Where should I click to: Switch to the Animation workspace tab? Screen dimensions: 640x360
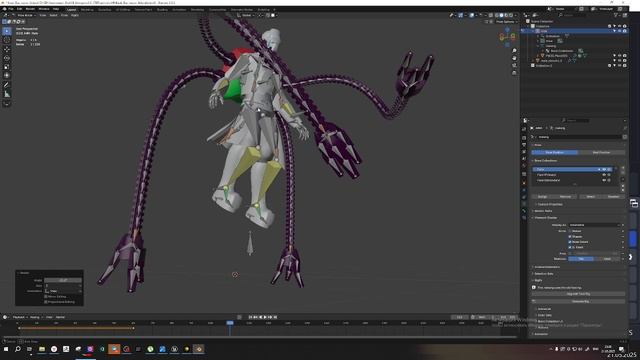179,9
